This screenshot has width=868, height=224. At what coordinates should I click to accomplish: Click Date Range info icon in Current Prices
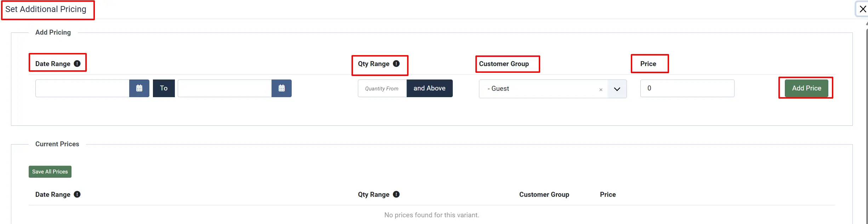click(x=77, y=194)
